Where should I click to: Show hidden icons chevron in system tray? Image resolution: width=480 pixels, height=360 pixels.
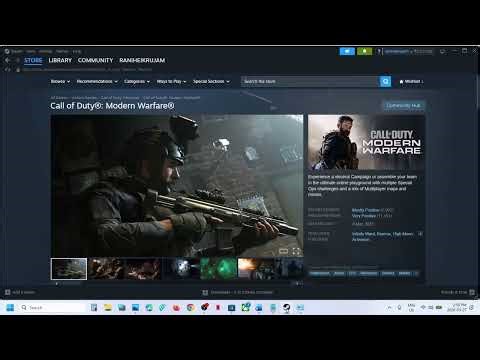pyautogui.click(x=389, y=307)
